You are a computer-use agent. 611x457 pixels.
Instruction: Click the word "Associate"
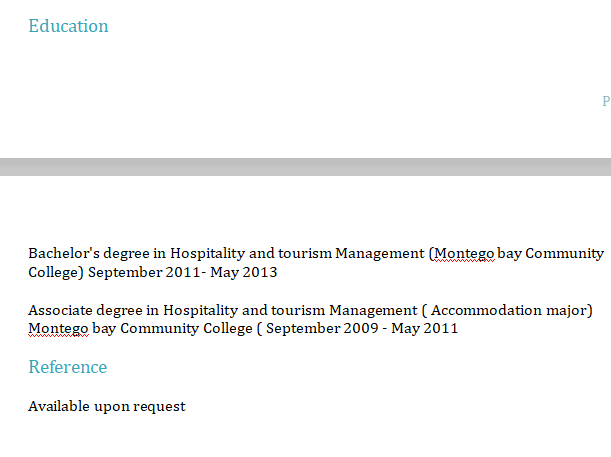point(61,310)
